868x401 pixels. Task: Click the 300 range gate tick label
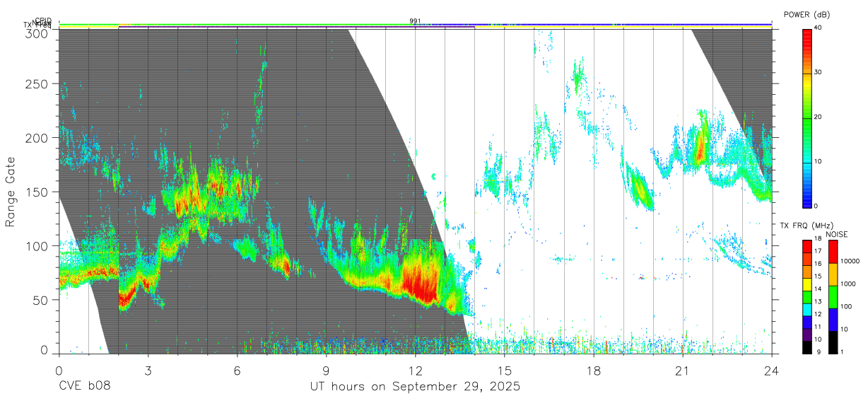pos(37,33)
